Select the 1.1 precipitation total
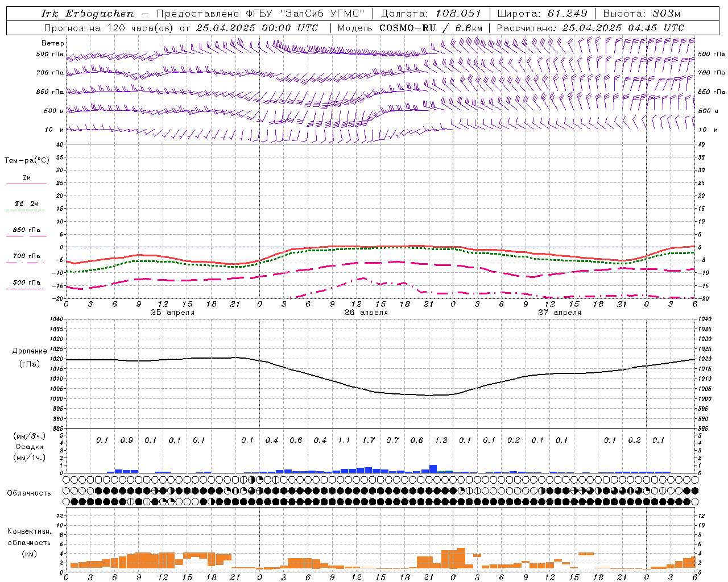This screenshot has height=582, width=728. pos(344,440)
